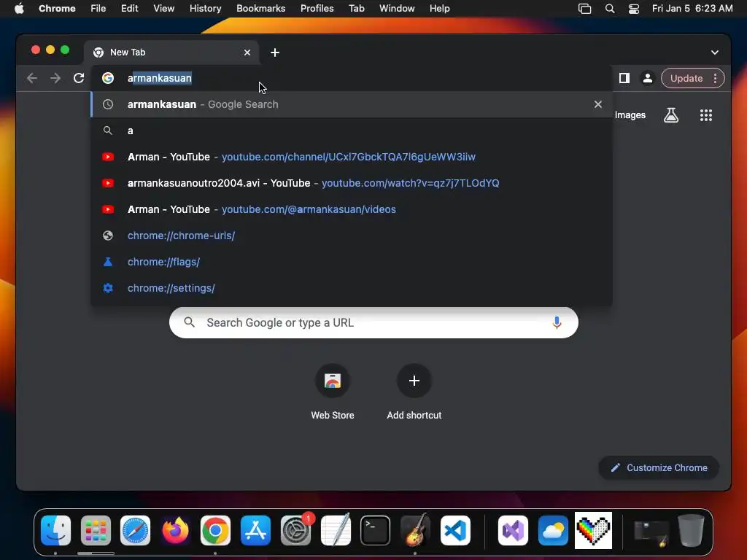Start voice search with microphone icon
Screen dimensions: 747x560
pyautogui.click(x=557, y=322)
